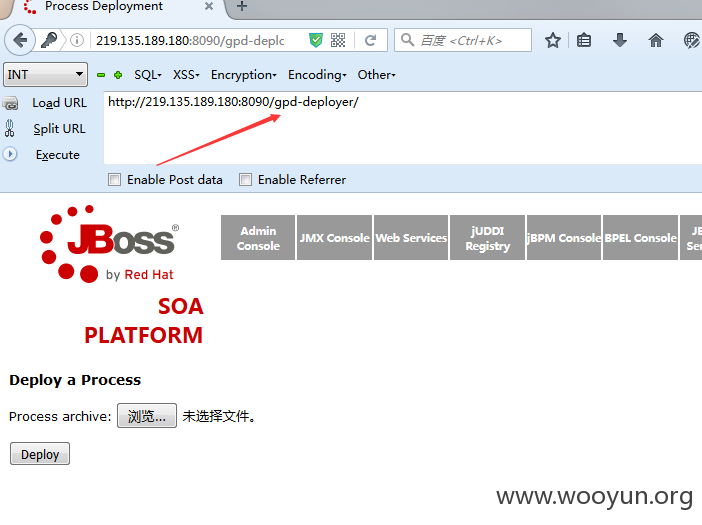Open the XSS dropdown menu

(x=186, y=75)
